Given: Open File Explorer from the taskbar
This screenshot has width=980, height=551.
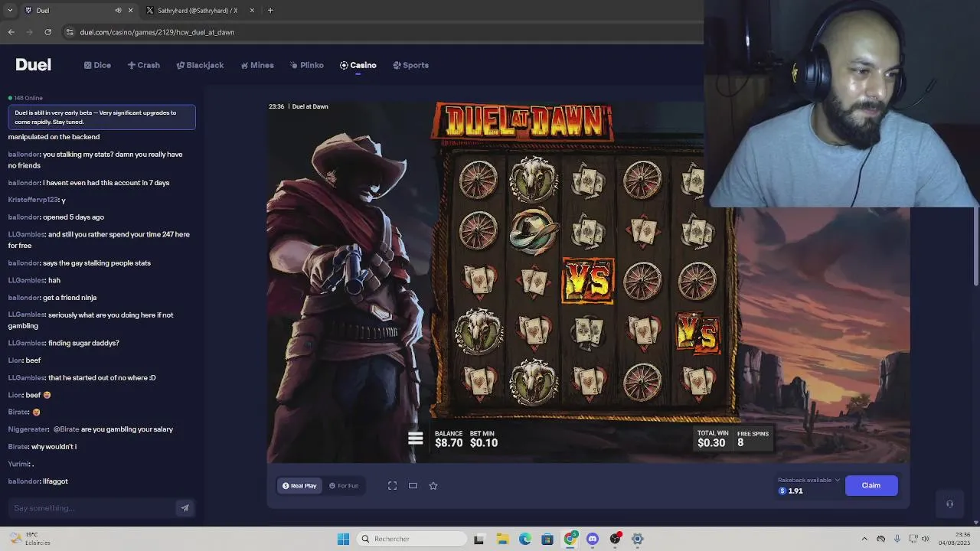Looking at the screenshot, I should pos(502,539).
